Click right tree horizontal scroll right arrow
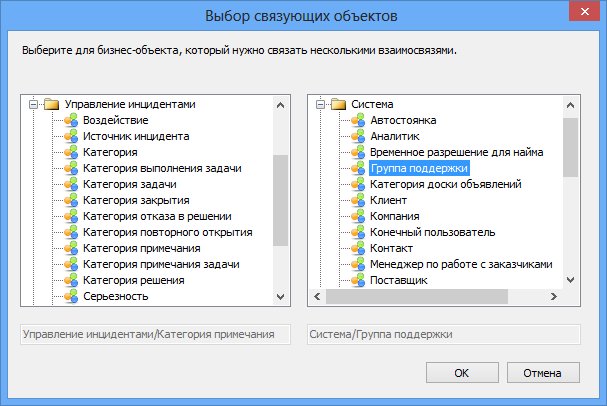 554,296
